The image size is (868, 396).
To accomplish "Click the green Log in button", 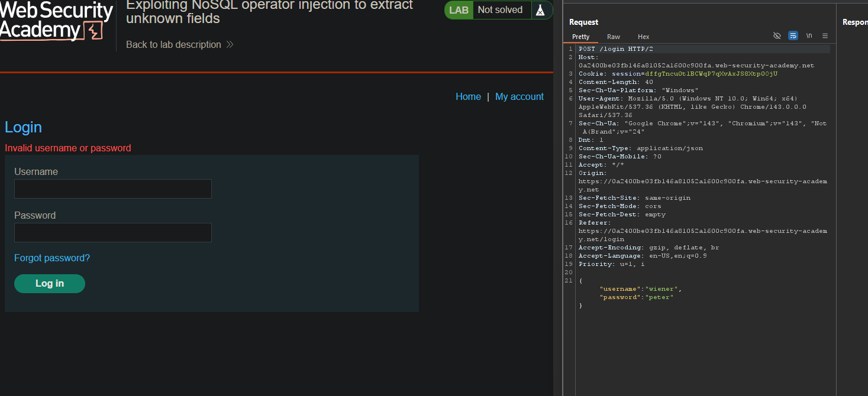I will 50,284.
